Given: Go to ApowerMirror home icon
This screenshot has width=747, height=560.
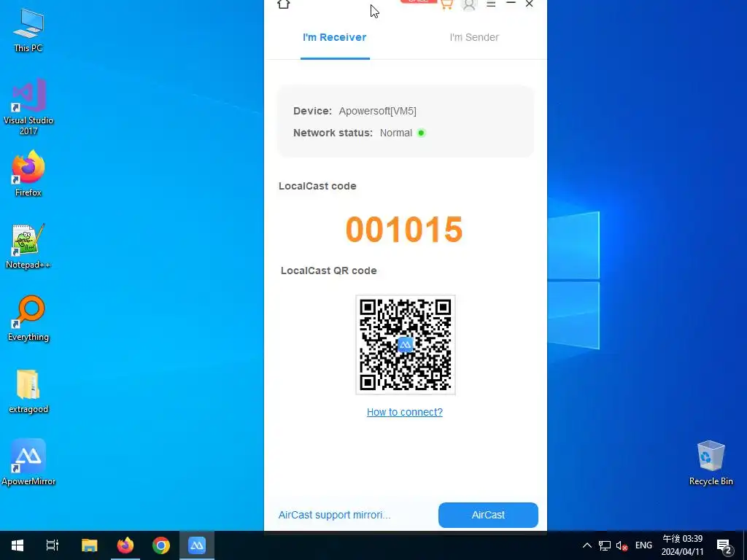Looking at the screenshot, I should [x=284, y=4].
